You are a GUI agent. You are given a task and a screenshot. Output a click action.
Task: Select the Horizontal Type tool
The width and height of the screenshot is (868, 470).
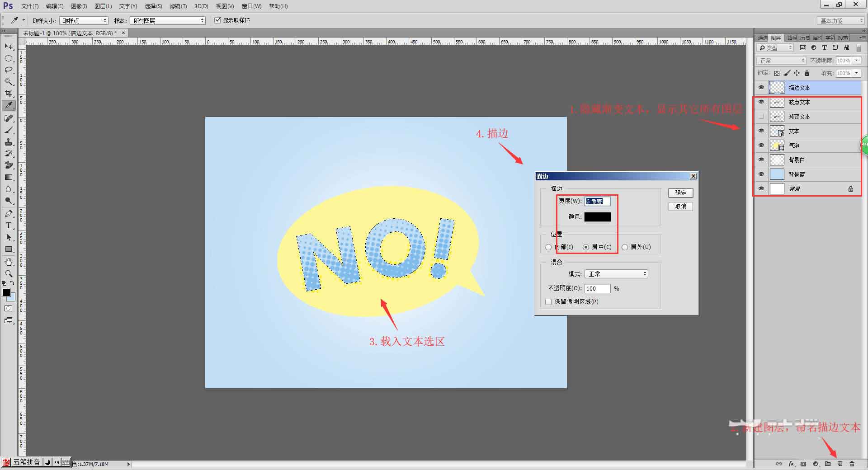[x=9, y=225]
